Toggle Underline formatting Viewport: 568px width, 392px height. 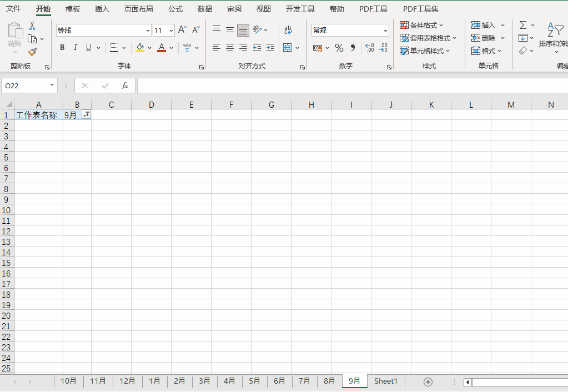point(88,47)
